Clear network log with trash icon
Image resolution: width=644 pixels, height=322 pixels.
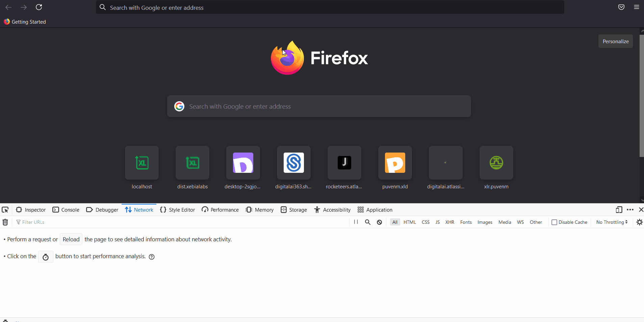(x=5, y=222)
